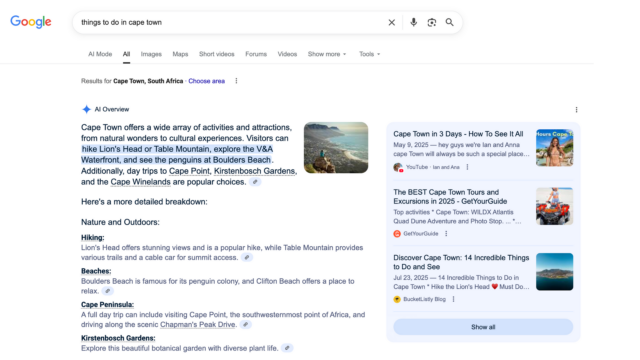Click the highlighted 'hike Lion's Head' sentence
Viewport: 640px width, 360px height.
click(177, 155)
